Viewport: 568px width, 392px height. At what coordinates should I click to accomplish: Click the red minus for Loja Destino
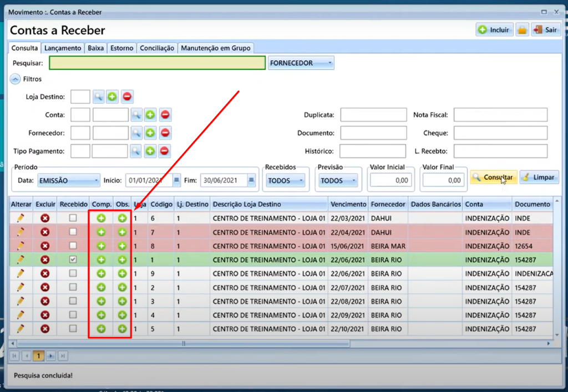[127, 96]
